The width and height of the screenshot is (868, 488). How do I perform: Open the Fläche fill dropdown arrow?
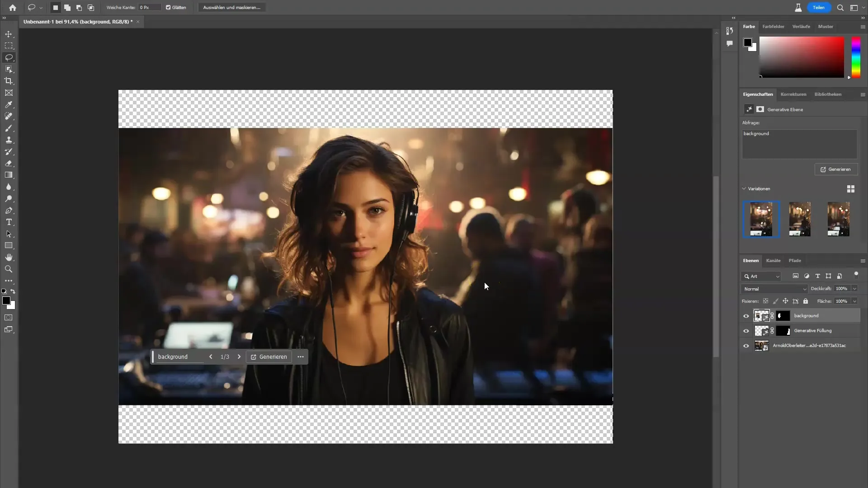(854, 301)
